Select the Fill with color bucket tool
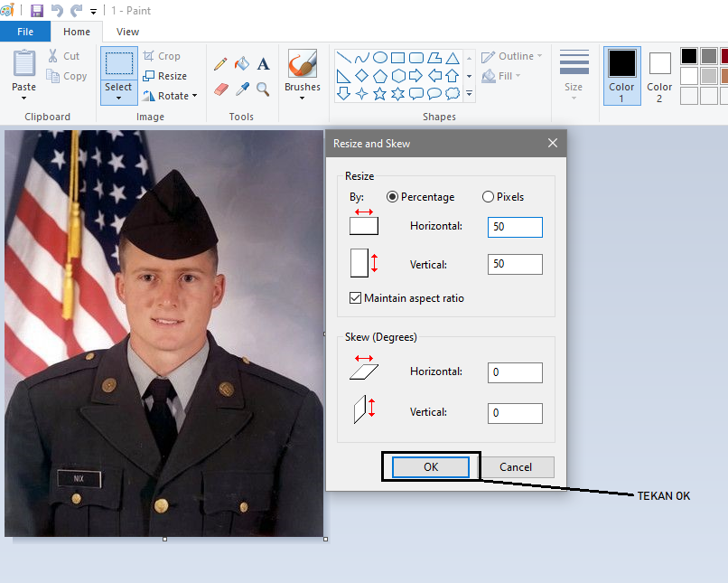 242,63
